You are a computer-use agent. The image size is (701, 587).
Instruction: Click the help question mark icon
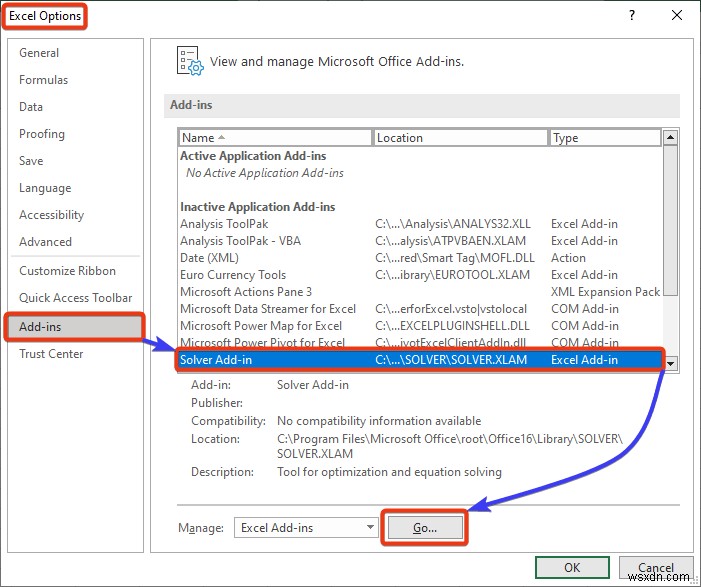click(632, 16)
